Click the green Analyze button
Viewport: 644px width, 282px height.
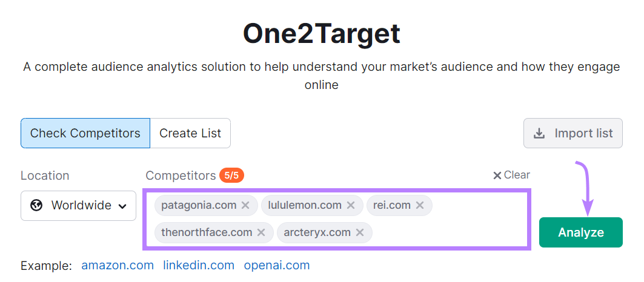[x=581, y=232]
